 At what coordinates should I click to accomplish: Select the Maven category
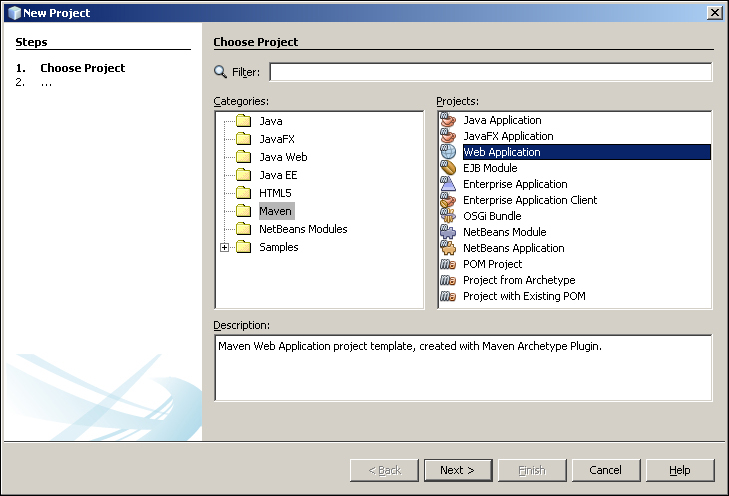pos(276,211)
